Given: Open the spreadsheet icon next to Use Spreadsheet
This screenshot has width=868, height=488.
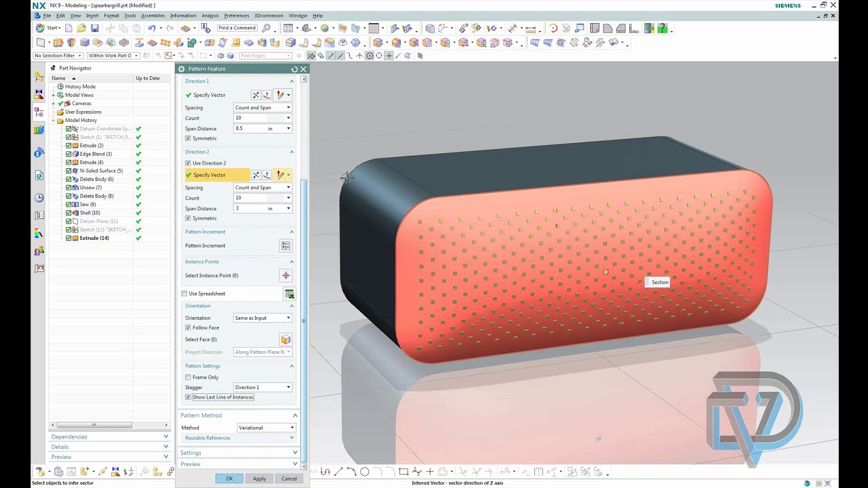Looking at the screenshot, I should pos(289,293).
